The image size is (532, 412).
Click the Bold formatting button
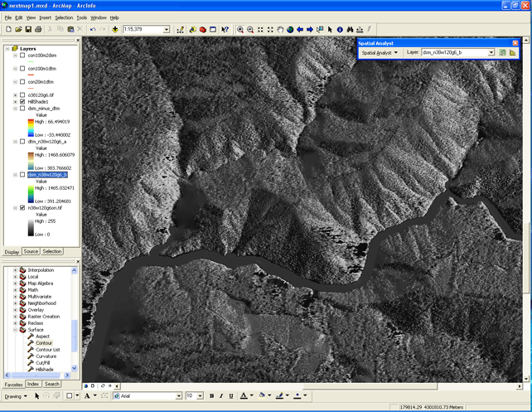211,396
